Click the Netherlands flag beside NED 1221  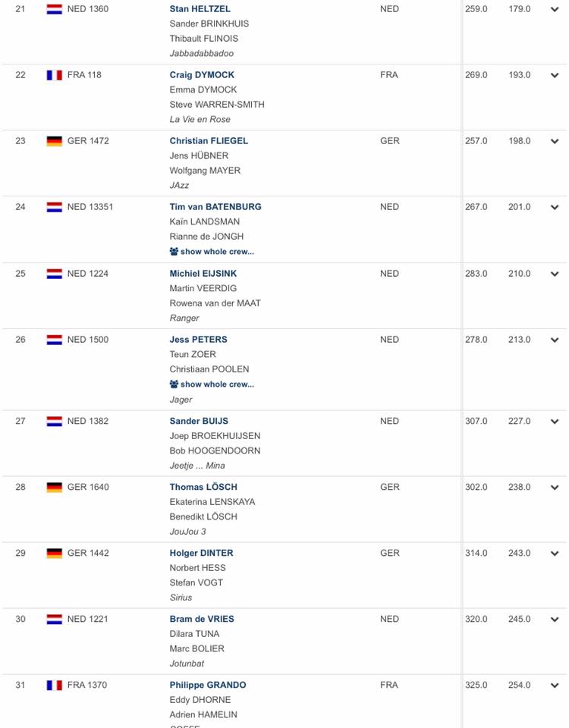55,620
